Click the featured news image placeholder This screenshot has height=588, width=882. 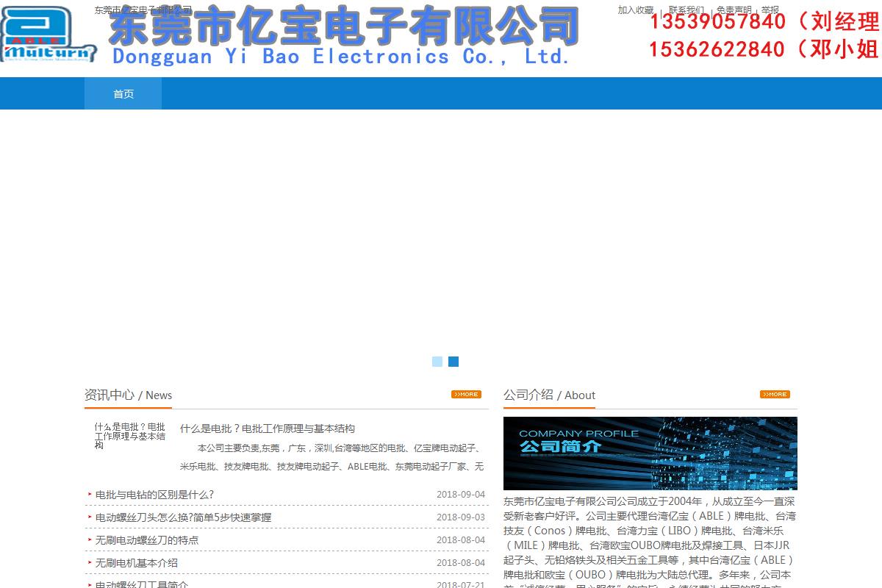coord(130,436)
